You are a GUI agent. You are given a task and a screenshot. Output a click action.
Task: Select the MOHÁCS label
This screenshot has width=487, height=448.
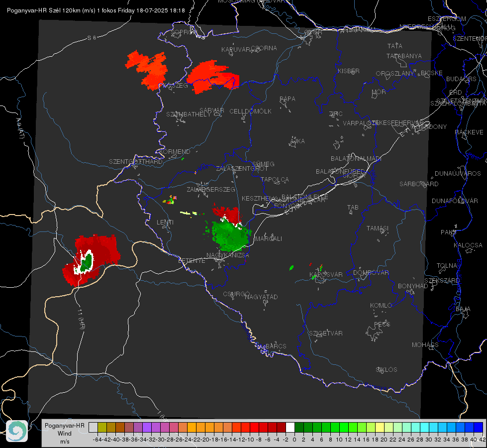pyautogui.click(x=425, y=344)
